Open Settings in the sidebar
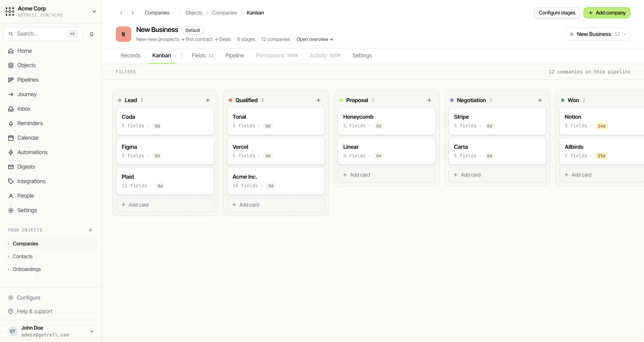The image size is (644, 342). (x=51, y=211)
